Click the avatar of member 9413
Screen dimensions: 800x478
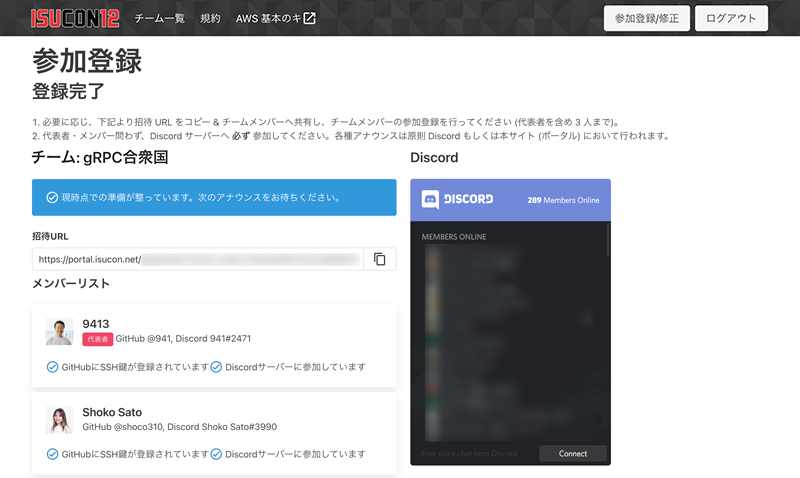point(59,331)
